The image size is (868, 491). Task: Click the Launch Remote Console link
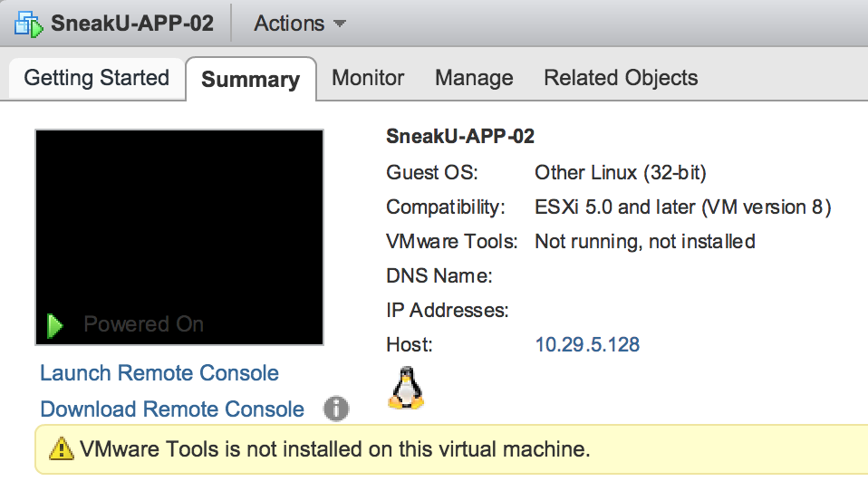pyautogui.click(x=159, y=373)
